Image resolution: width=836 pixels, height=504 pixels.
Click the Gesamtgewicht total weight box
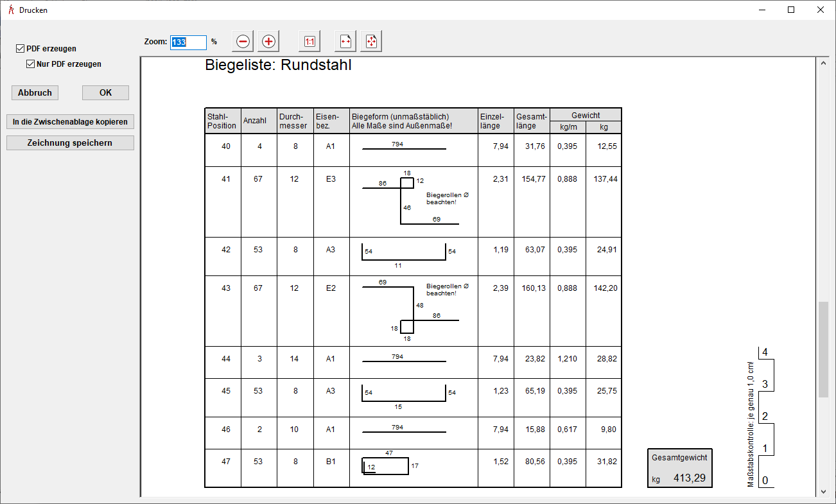[x=679, y=468]
